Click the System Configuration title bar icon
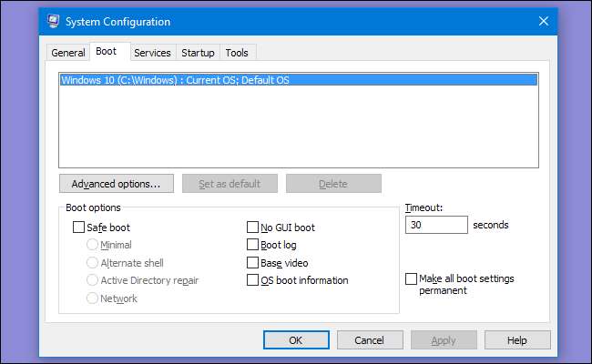This screenshot has width=592, height=364. (x=55, y=21)
